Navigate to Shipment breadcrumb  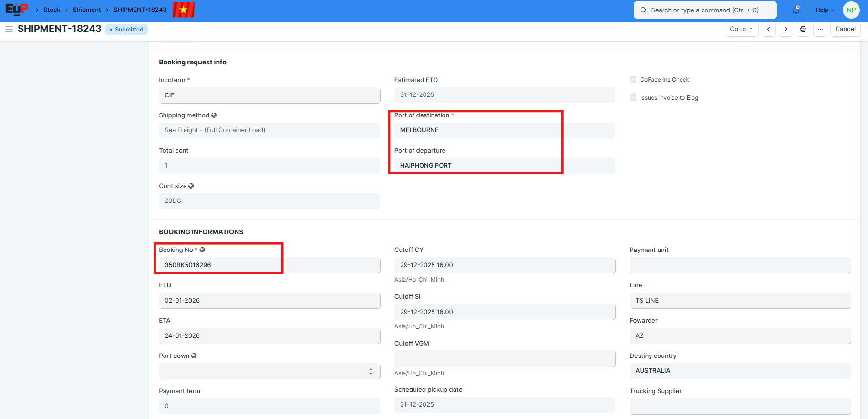[86, 10]
